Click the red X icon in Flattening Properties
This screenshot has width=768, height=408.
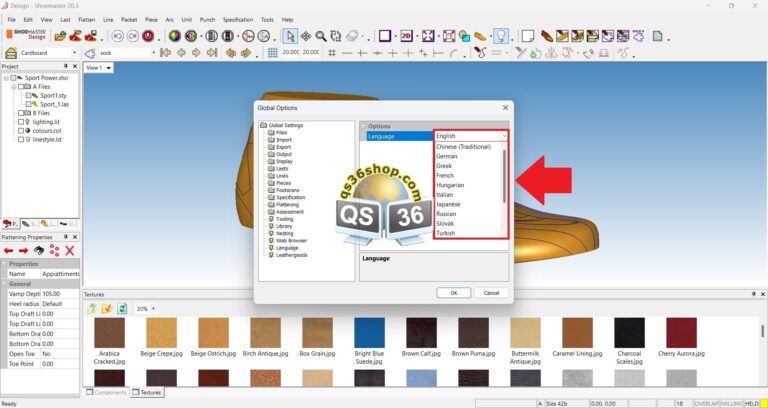(70, 250)
